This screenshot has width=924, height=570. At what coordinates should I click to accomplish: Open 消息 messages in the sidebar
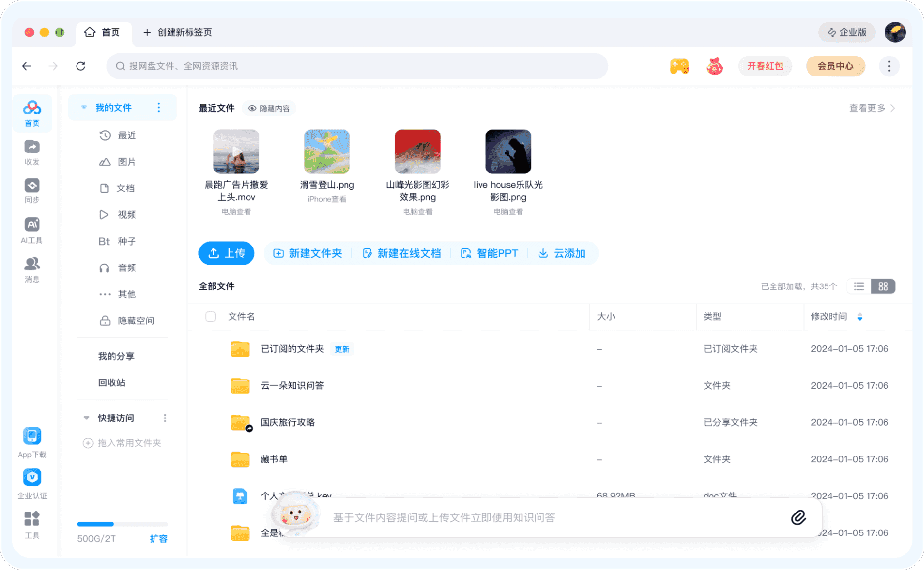(x=32, y=264)
